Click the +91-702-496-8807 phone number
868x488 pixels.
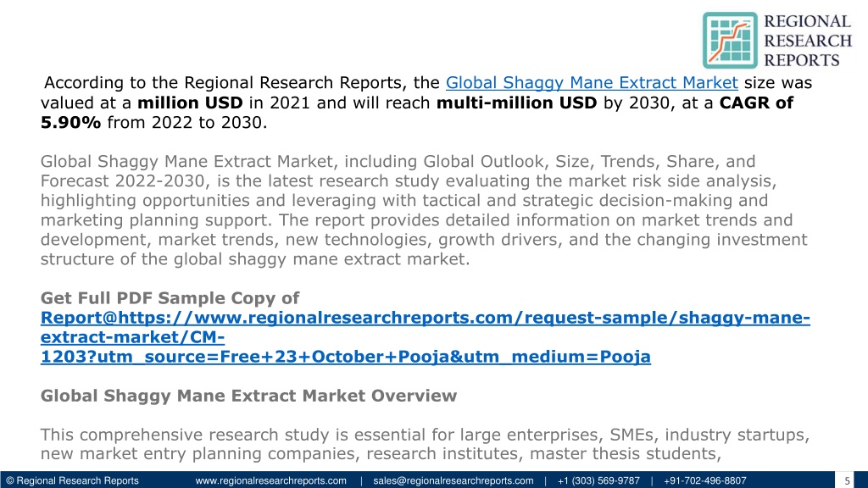(x=704, y=481)
